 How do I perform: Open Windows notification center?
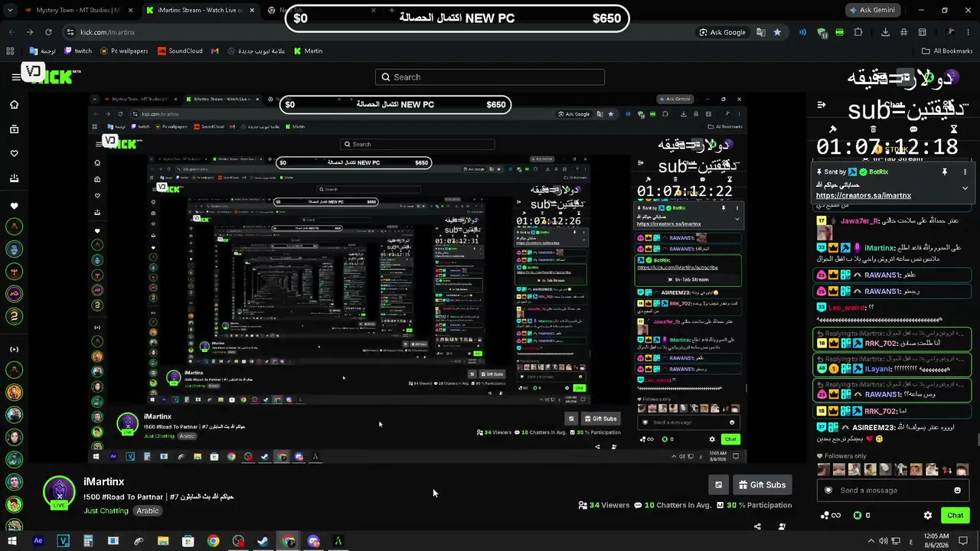964,541
